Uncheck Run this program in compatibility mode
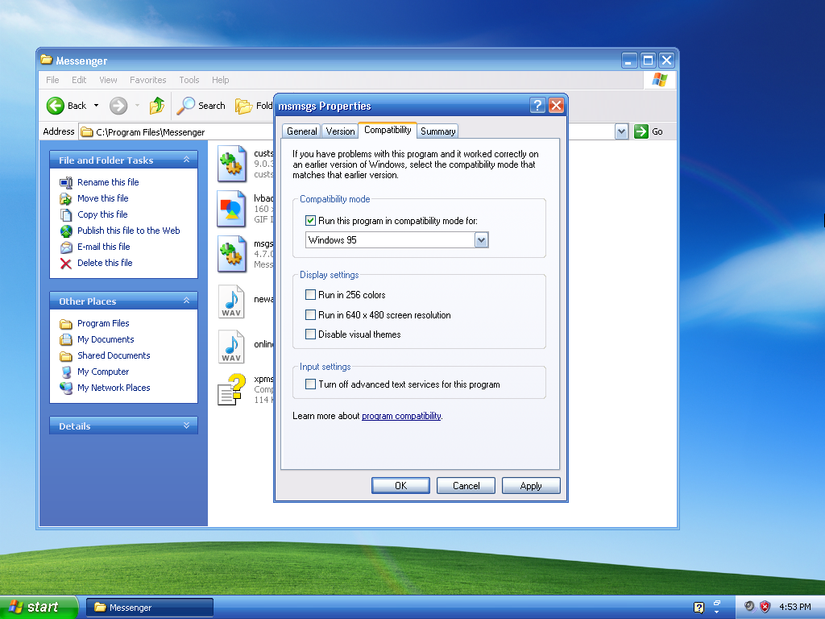This screenshot has height=619, width=825. pyautogui.click(x=310, y=220)
